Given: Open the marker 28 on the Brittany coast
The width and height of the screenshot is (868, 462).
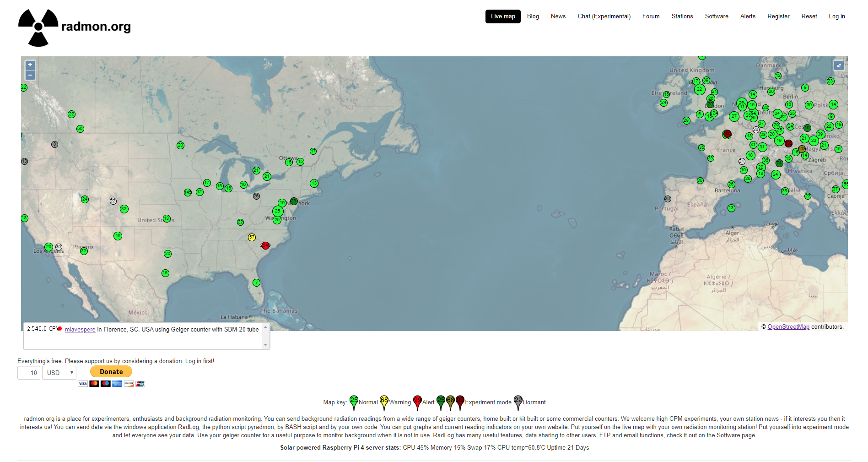Looking at the screenshot, I should [686, 120].
